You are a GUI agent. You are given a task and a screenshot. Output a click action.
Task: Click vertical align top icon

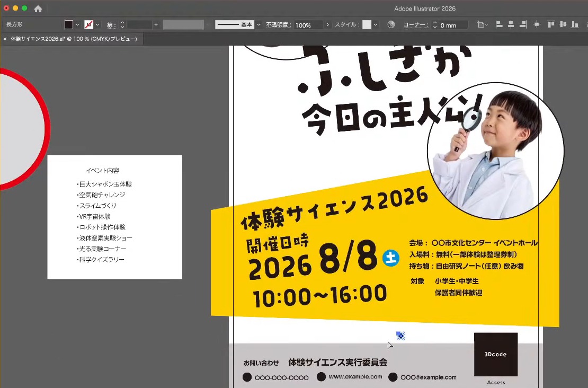551,25
